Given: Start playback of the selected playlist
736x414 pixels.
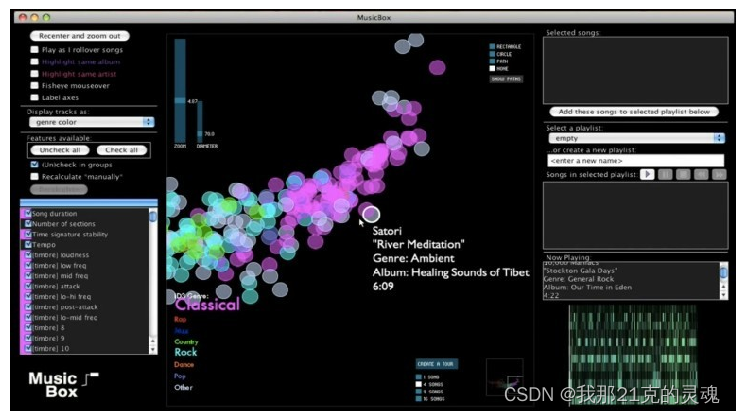Looking at the screenshot, I should point(647,174).
